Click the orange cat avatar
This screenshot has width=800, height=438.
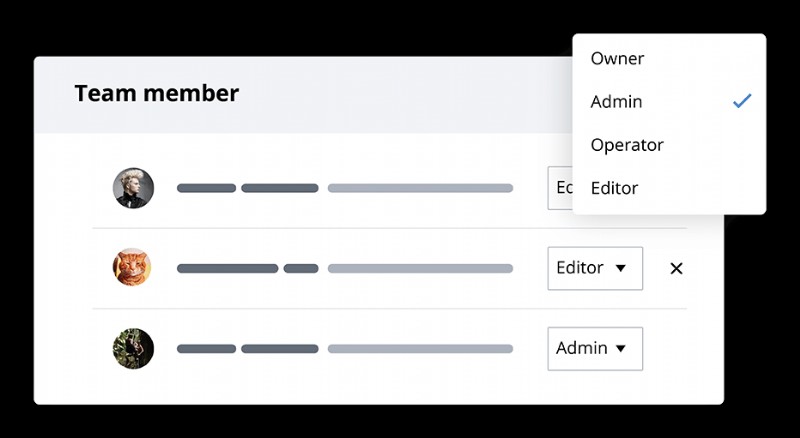133,268
